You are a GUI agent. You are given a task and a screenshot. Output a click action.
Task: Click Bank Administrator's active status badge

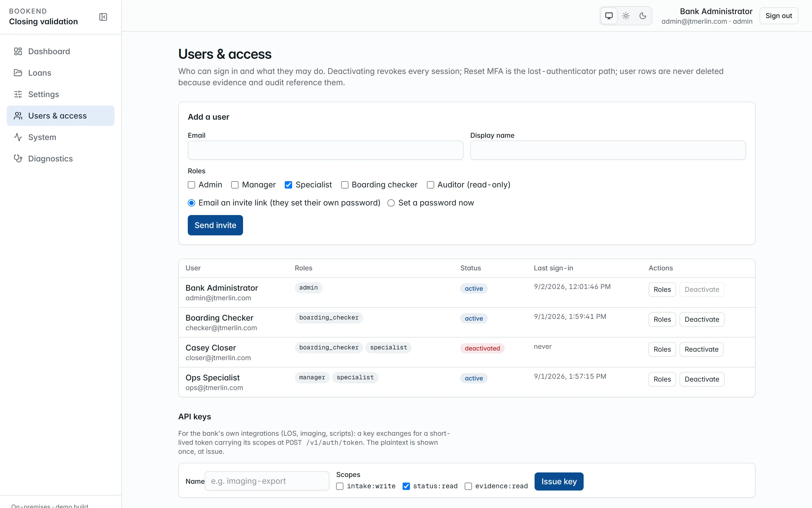474,289
